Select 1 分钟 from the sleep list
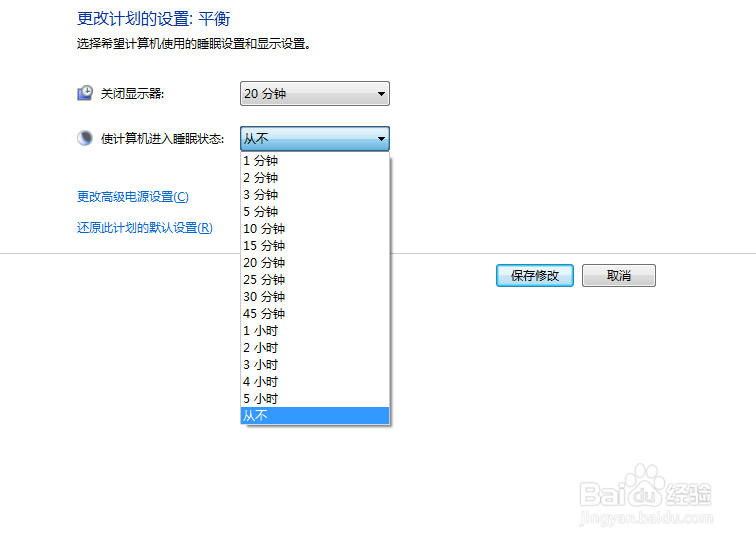The width and height of the screenshot is (756, 545). 315,161
